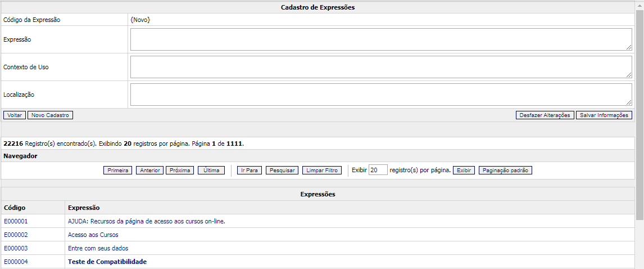Advance with the Próxima button
Image resolution: width=644 pixels, height=269 pixels.
(x=180, y=171)
